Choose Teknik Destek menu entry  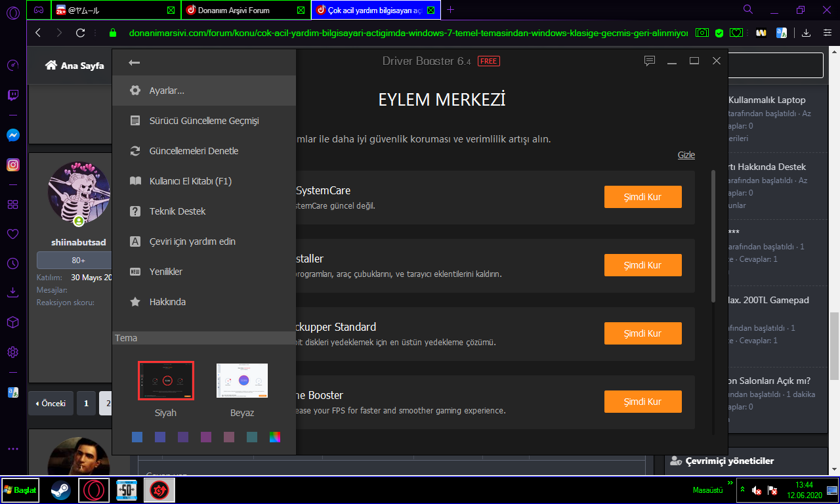point(204,211)
